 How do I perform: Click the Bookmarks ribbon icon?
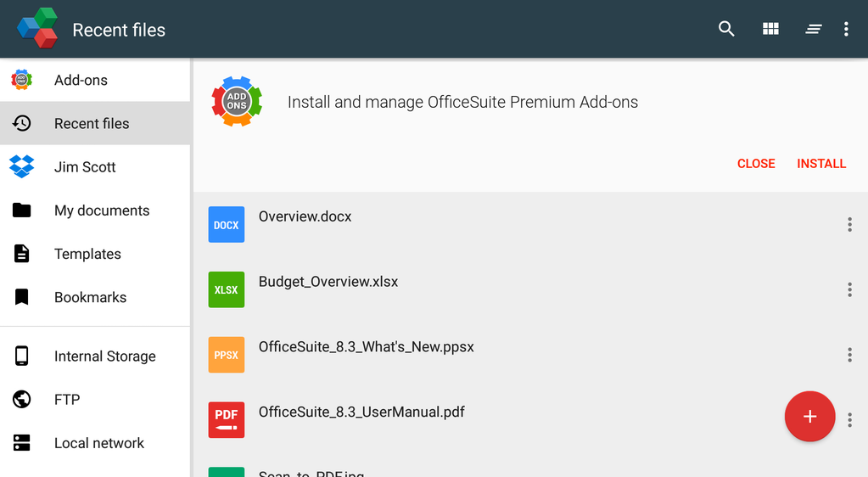(21, 297)
